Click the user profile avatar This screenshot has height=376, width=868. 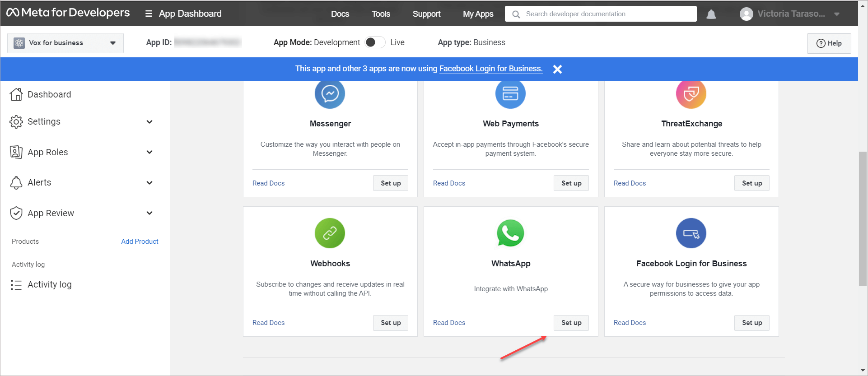coord(747,14)
